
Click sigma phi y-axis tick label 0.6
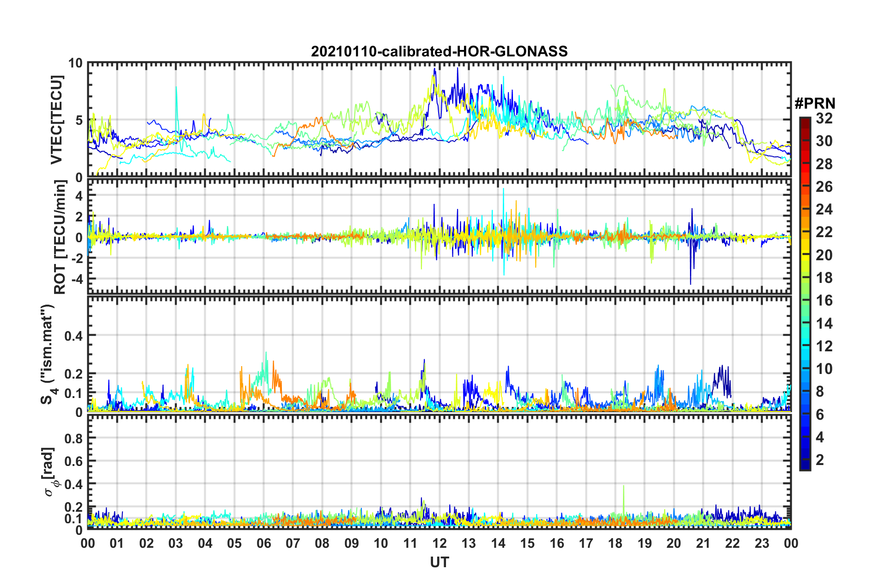(x=73, y=461)
